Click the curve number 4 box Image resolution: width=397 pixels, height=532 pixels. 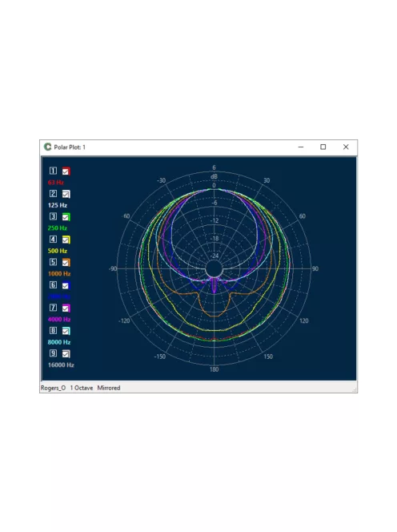pos(54,240)
